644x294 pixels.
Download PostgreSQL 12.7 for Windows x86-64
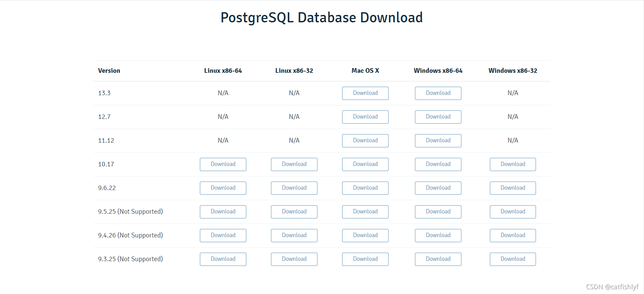point(438,117)
